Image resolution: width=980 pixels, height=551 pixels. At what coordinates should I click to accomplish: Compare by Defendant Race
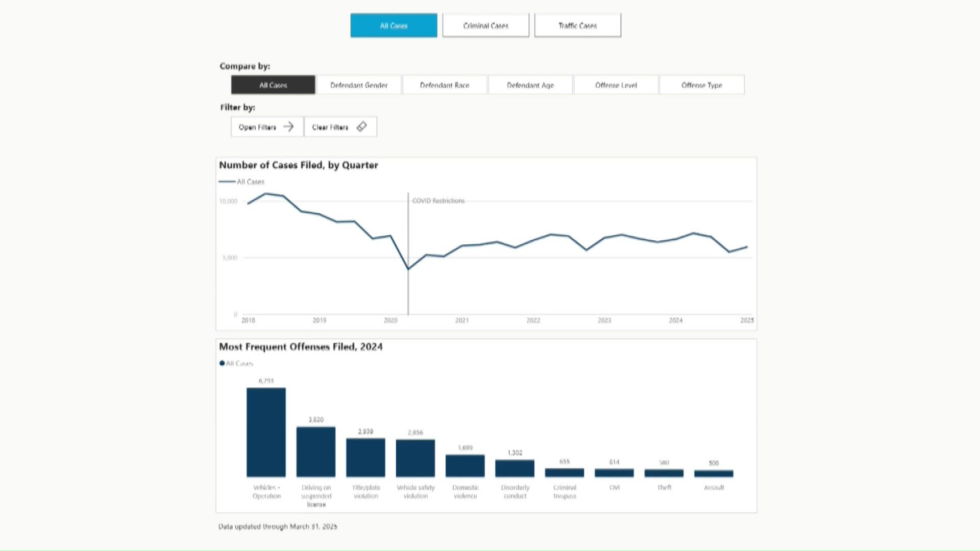coord(445,85)
